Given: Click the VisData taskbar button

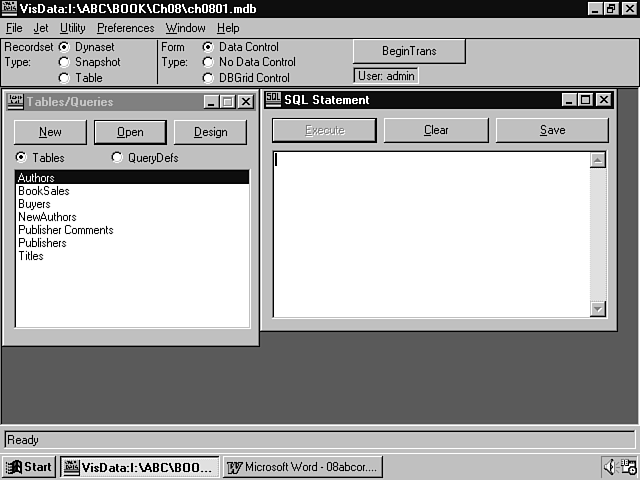Looking at the screenshot, I should (138, 467).
